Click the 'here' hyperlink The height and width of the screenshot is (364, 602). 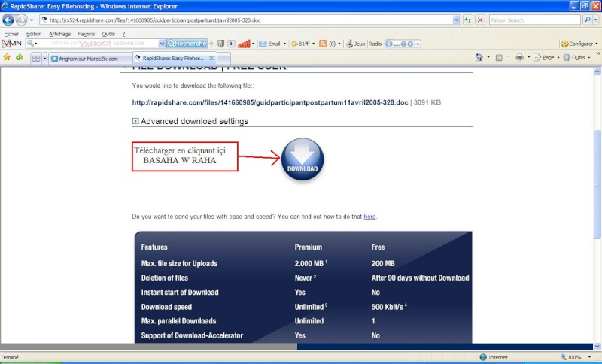(x=369, y=217)
